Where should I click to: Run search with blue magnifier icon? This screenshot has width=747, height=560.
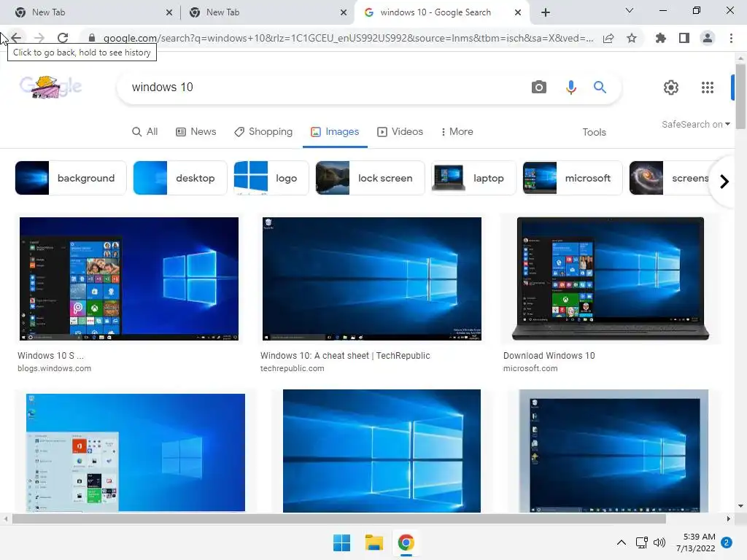tap(600, 87)
